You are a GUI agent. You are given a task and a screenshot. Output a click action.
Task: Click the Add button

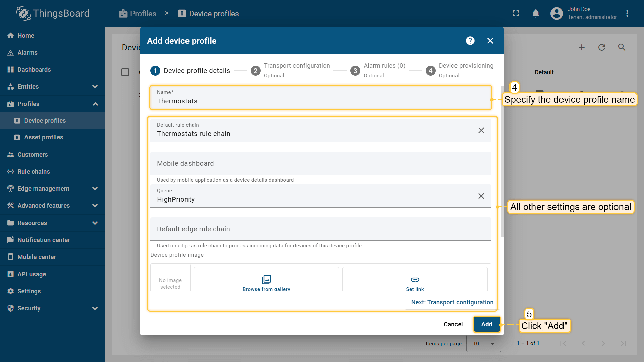point(487,324)
